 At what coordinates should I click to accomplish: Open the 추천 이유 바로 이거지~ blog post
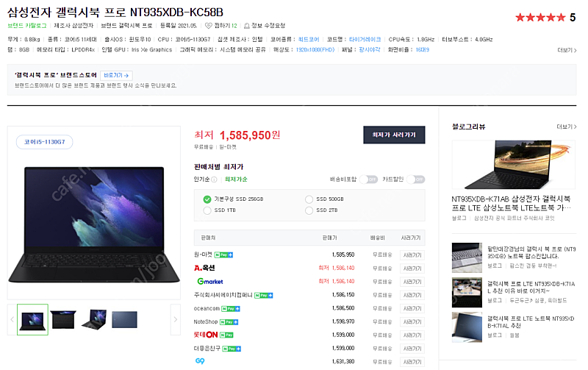(531, 288)
